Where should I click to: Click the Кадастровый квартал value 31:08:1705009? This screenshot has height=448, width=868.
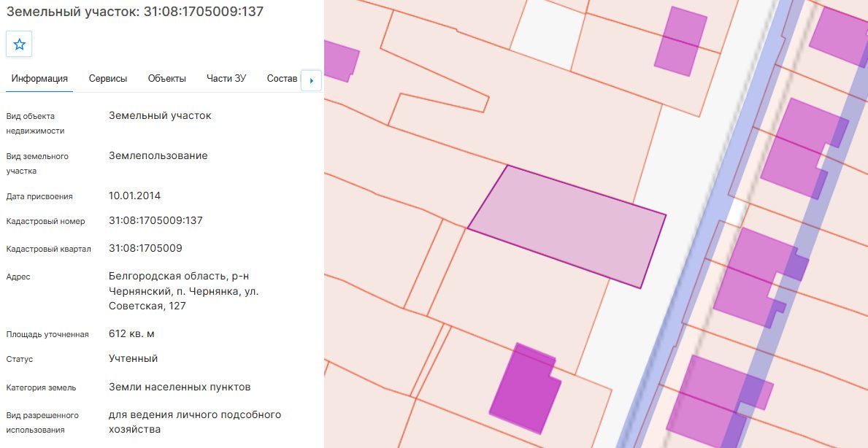[x=145, y=248]
